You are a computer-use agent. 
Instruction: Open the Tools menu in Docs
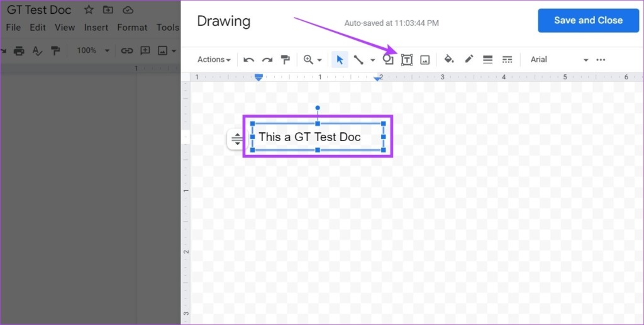pos(167,28)
